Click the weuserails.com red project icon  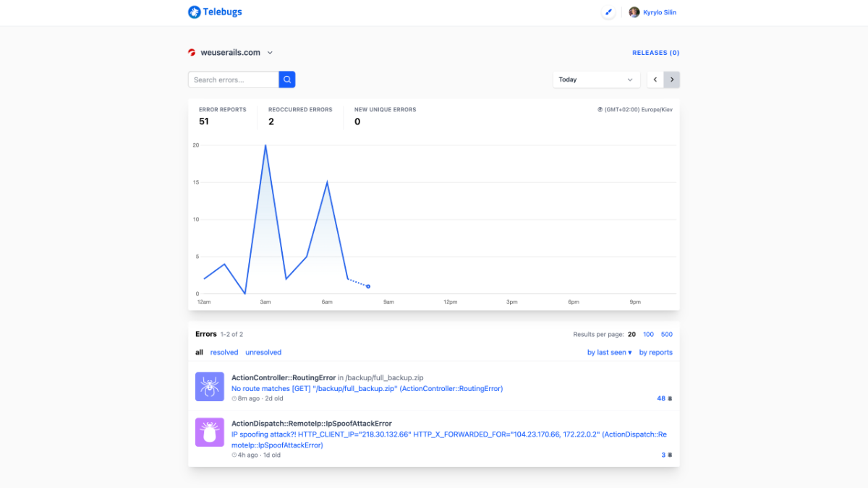192,53
